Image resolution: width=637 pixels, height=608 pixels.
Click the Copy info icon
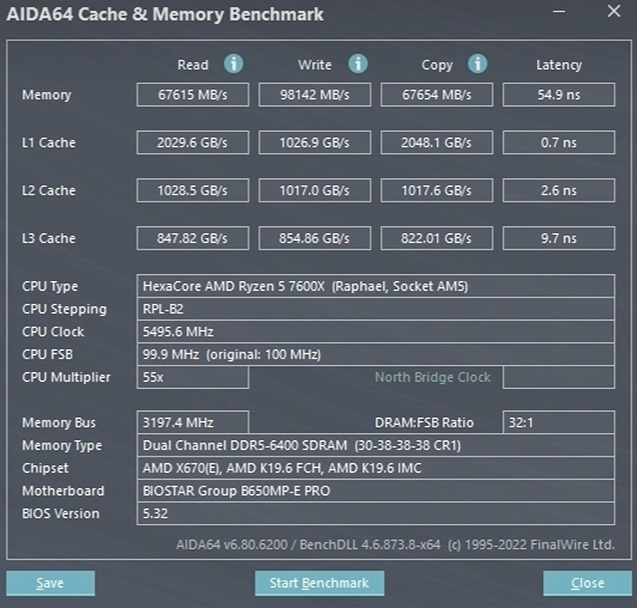pyautogui.click(x=477, y=64)
